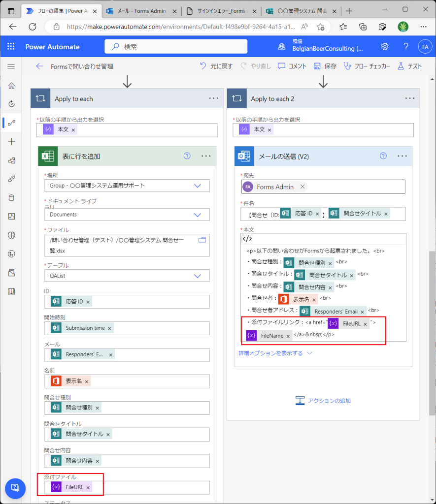Click the file picker folder icon
Viewport: 436px width, 504px height.
(202, 240)
